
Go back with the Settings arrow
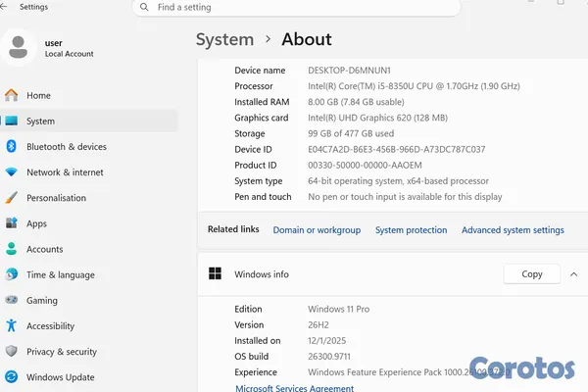pos(4,7)
